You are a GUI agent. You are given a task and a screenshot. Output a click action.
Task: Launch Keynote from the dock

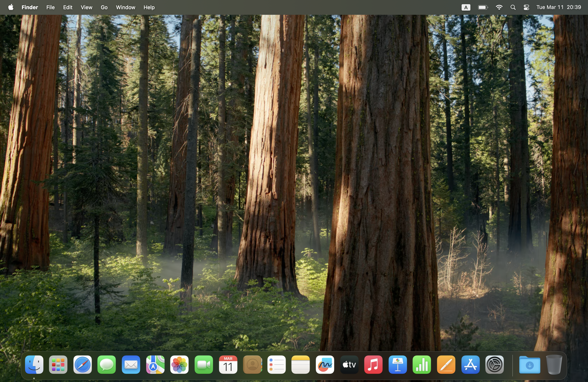coord(398,364)
